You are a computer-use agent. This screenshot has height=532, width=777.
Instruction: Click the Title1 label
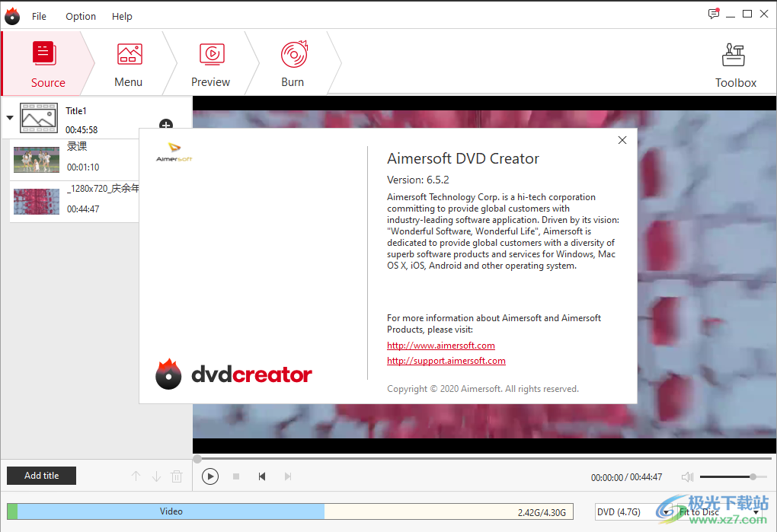pyautogui.click(x=76, y=111)
